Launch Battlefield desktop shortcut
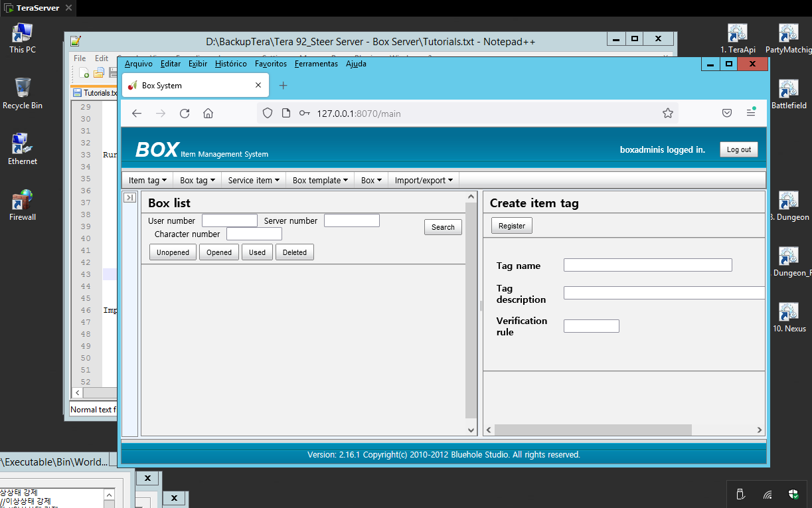The height and width of the screenshot is (508, 812). (789, 94)
